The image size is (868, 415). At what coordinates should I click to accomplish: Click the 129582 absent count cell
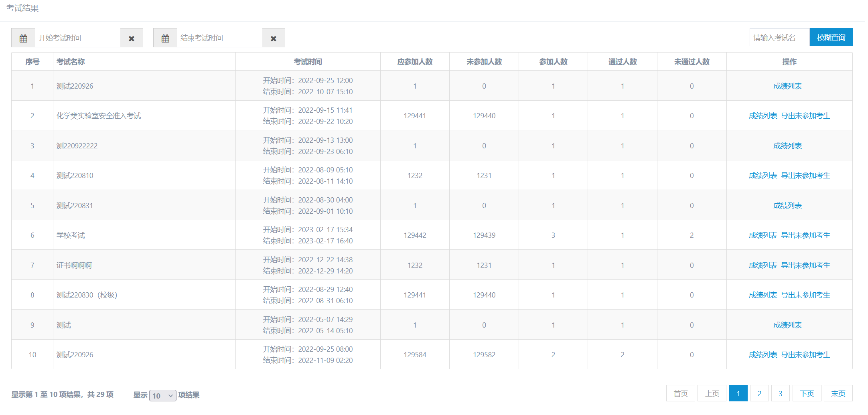[484, 355]
